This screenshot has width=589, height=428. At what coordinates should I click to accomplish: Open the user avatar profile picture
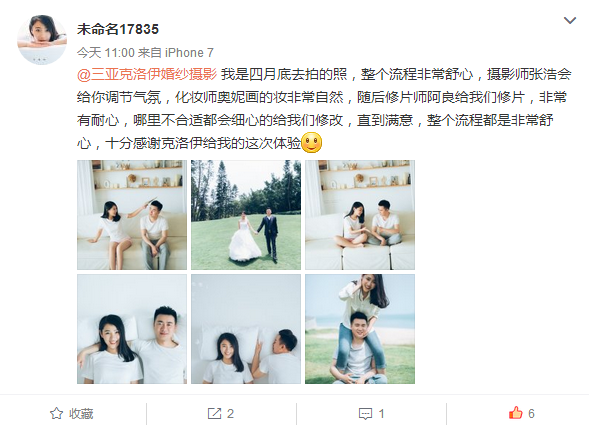tap(42, 40)
